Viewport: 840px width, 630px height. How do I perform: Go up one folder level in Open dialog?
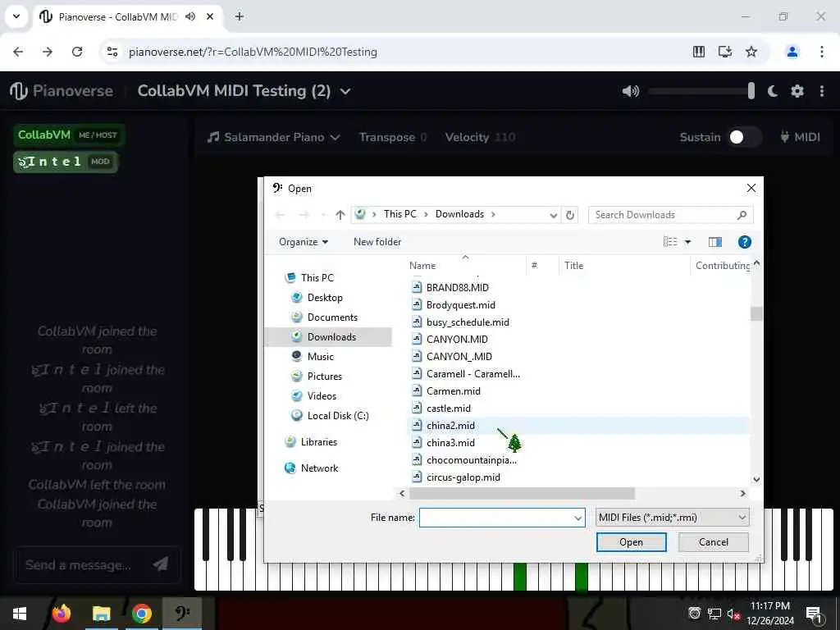[340, 215]
